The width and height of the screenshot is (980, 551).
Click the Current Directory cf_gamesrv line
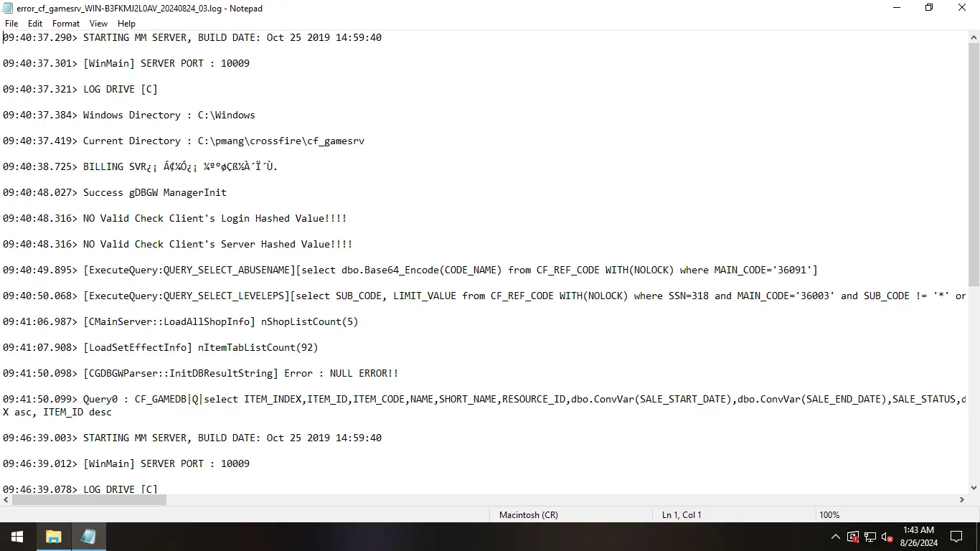[x=184, y=141]
